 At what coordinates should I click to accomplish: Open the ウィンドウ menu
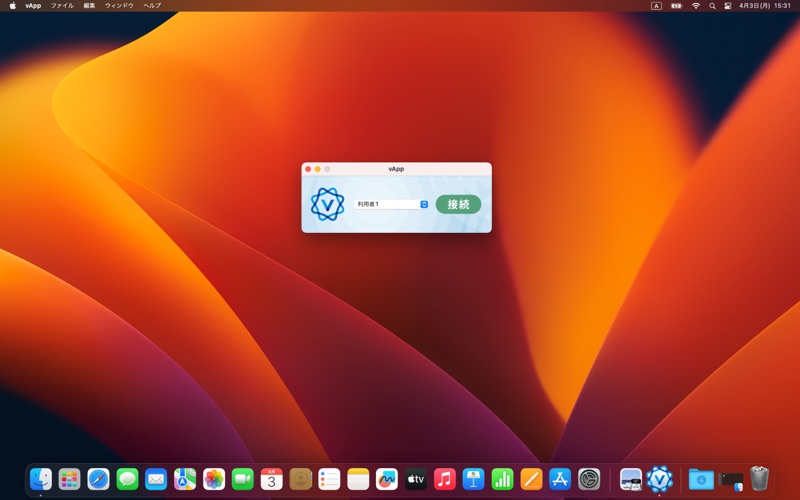119,6
